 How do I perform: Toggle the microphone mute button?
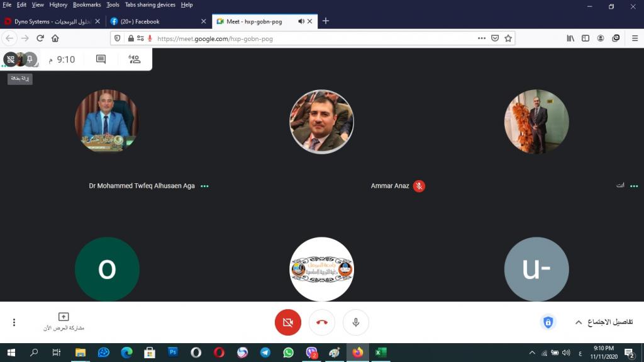pos(356,322)
